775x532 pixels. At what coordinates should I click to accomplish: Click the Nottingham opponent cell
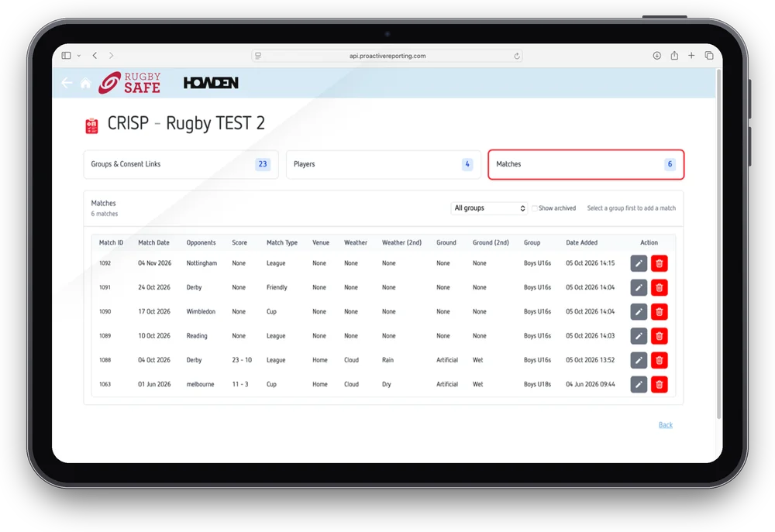[x=201, y=263]
